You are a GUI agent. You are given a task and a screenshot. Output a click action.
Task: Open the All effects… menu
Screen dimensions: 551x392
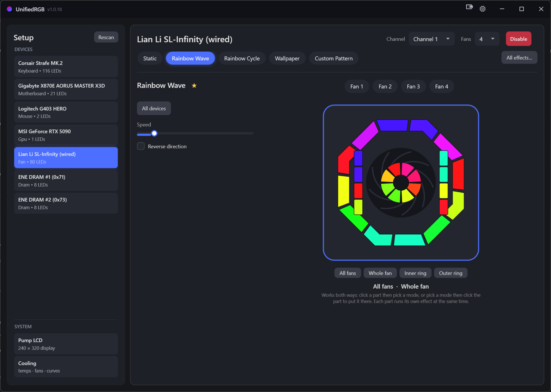point(519,58)
